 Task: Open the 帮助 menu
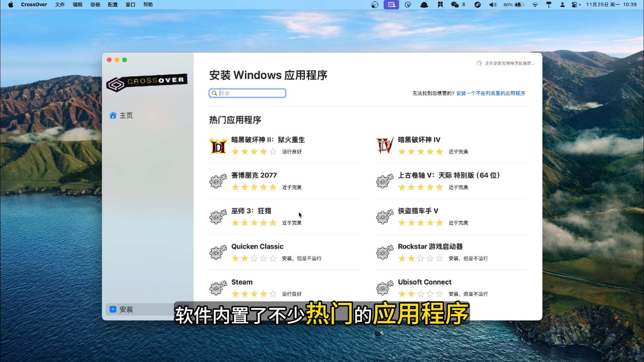tap(148, 5)
